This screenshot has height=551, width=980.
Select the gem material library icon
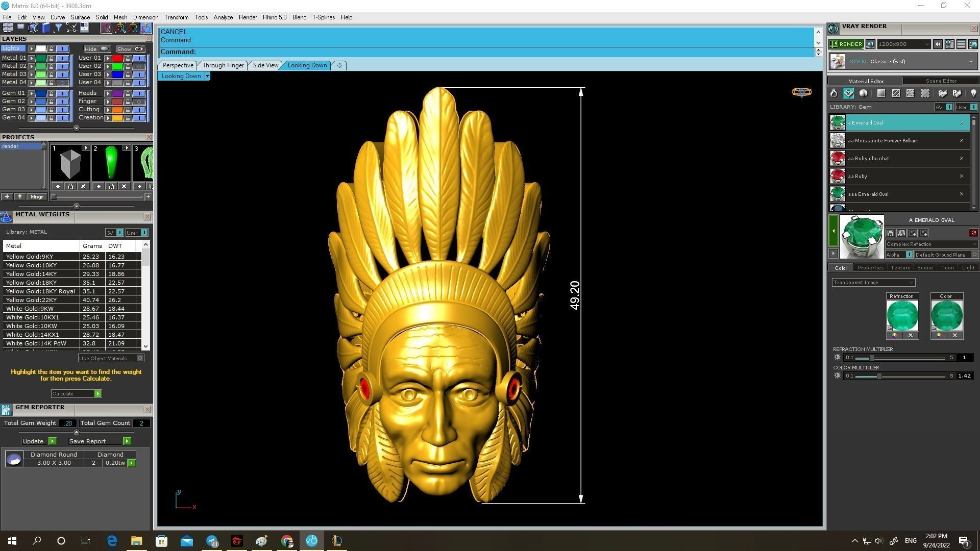click(848, 93)
